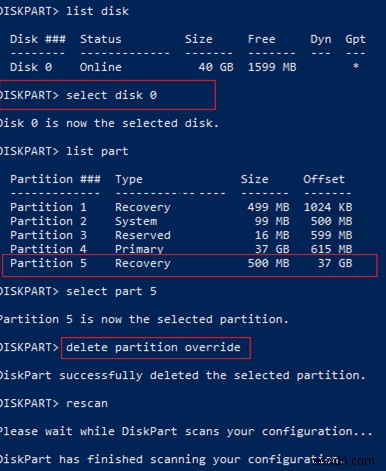
Task: Click the 'Dyn' column header
Action: [321, 40]
